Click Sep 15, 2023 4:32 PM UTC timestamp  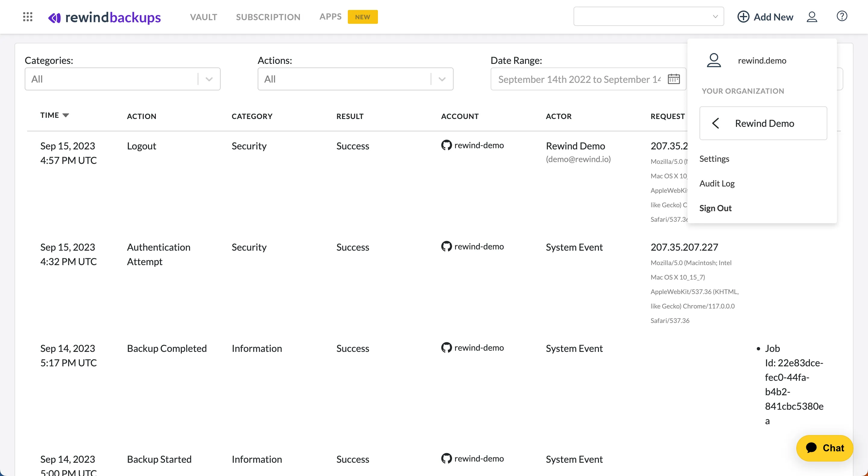point(68,254)
